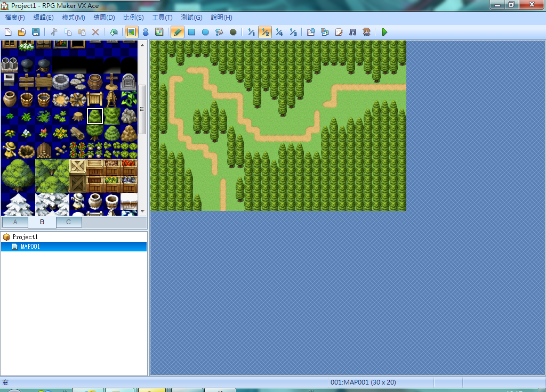
Task: Click the green Playtest button
Action: click(x=384, y=32)
